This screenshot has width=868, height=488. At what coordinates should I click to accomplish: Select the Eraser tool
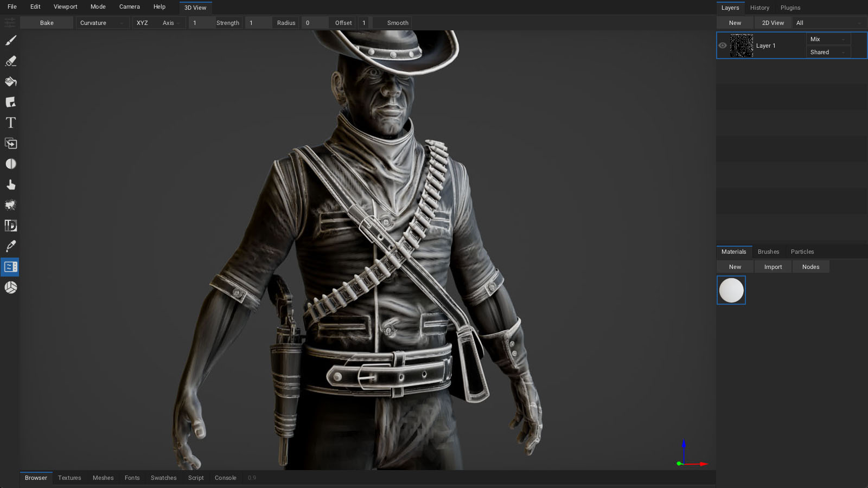point(11,61)
